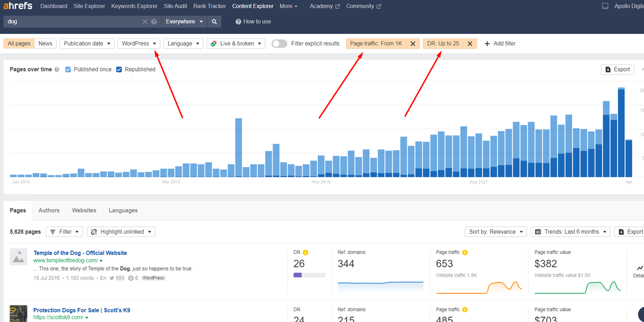Screen dimensions: 644x322
Task: Open Scott's K9 page thumbnail
Action: (18, 313)
